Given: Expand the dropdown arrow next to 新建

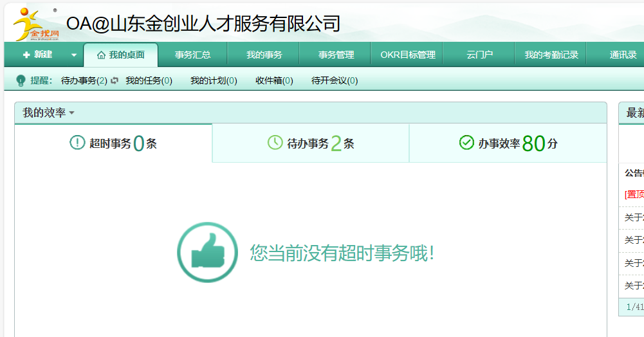Looking at the screenshot, I should click(74, 55).
